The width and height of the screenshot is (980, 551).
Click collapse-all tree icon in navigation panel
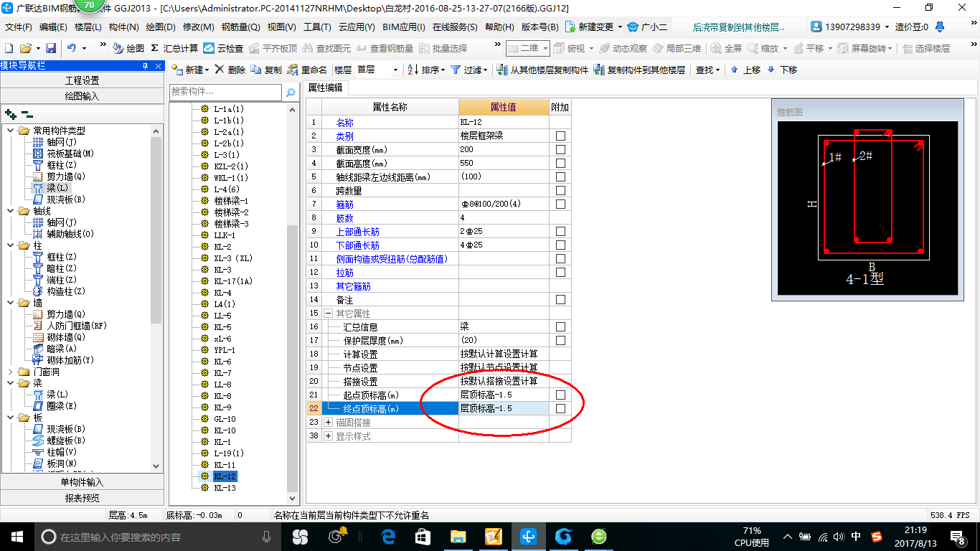[x=27, y=113]
